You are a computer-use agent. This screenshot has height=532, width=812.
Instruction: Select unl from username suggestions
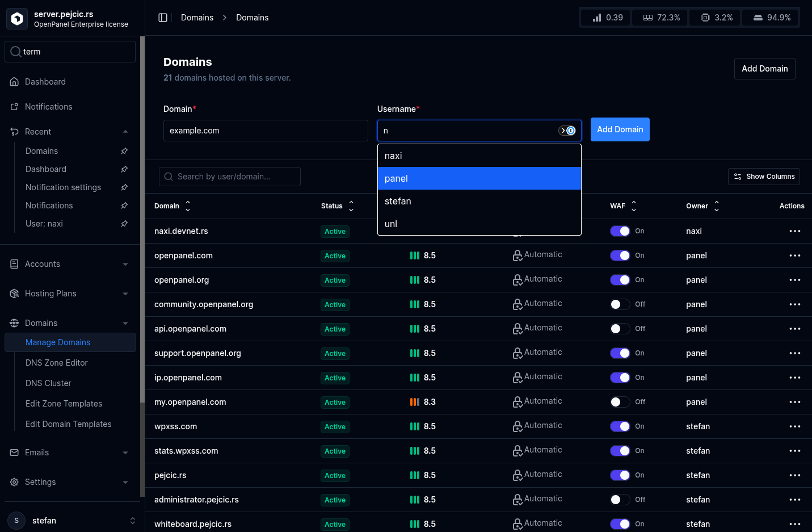[479, 224]
